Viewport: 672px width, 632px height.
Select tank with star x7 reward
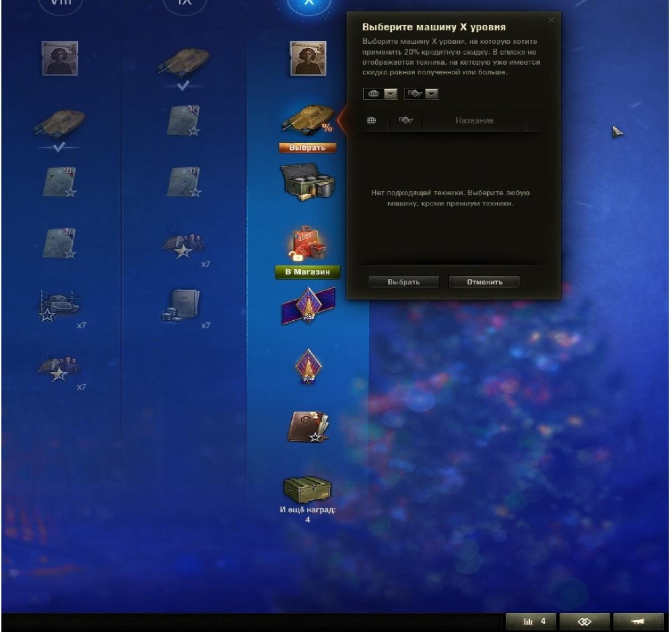[59, 306]
